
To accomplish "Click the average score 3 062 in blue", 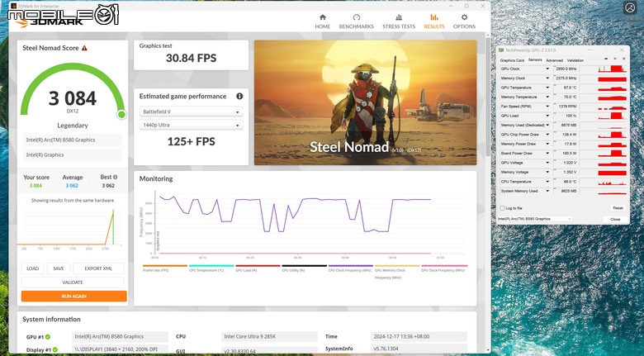I will [x=72, y=186].
